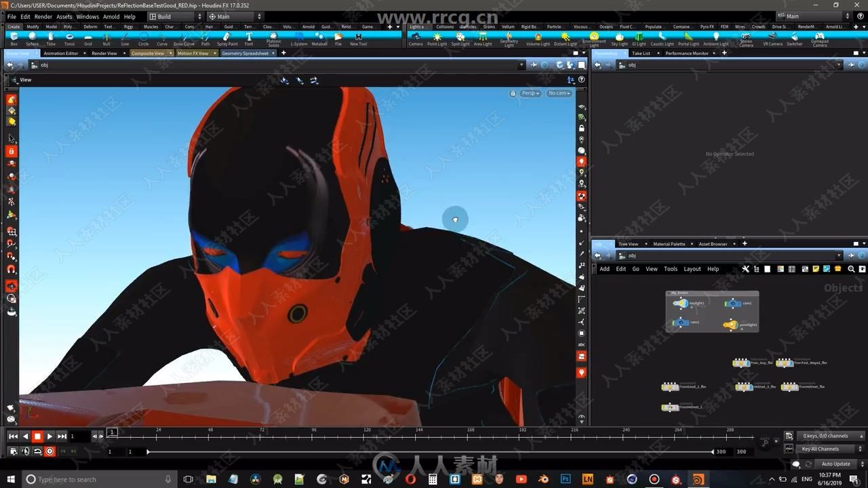Image resolution: width=868 pixels, height=488 pixels.
Task: Expand network editor path dropdown arrow
Action: [x=839, y=256]
